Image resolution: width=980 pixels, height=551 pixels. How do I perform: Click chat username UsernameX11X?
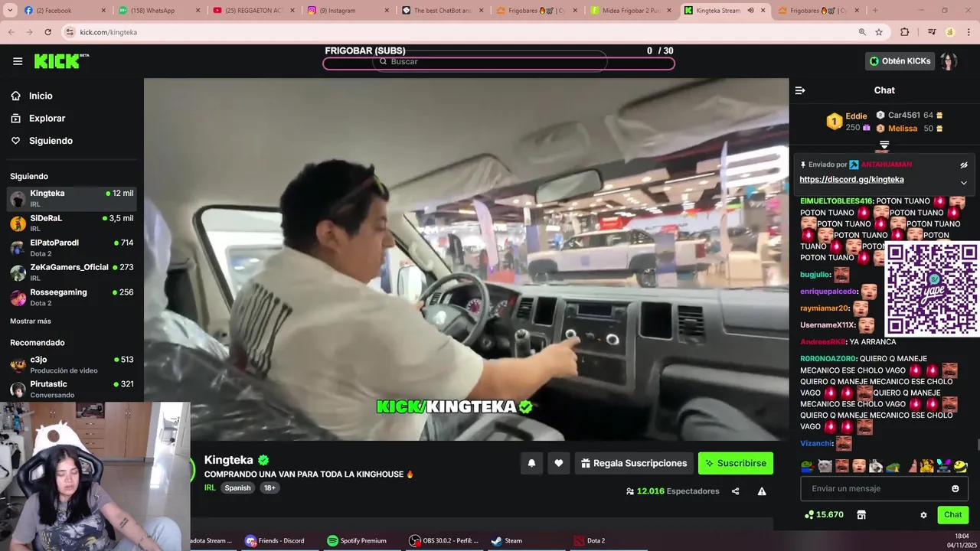coord(828,325)
